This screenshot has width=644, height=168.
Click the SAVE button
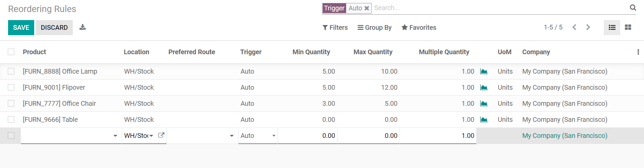tap(21, 27)
